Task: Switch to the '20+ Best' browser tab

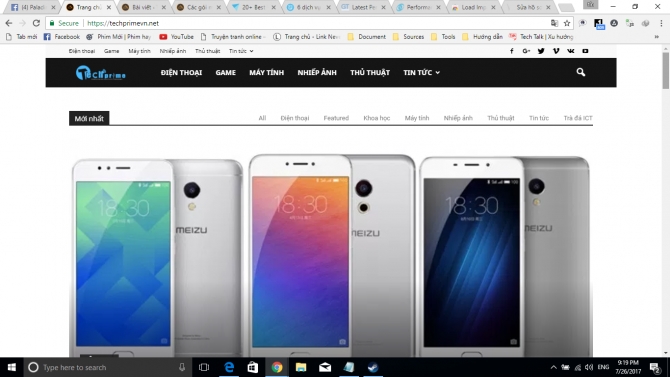Action: click(x=254, y=7)
